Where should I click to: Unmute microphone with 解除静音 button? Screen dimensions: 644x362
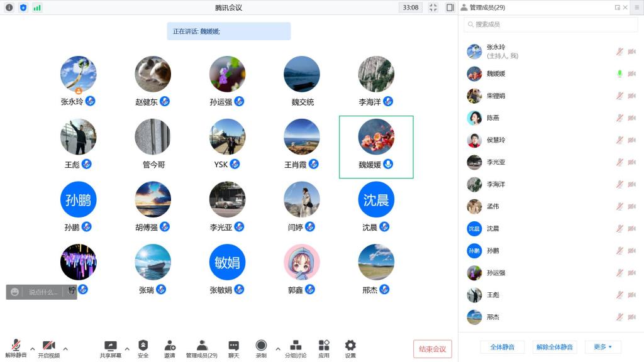(x=16, y=348)
